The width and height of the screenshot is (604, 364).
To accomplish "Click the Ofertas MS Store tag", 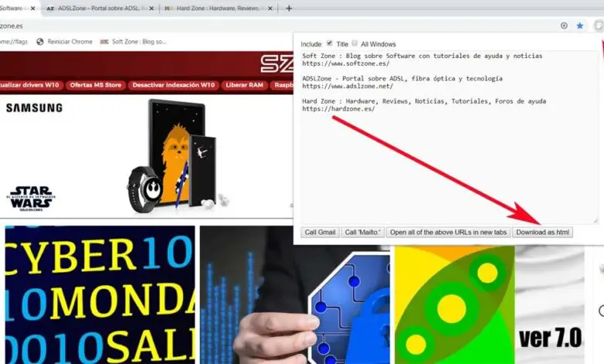I will (95, 85).
